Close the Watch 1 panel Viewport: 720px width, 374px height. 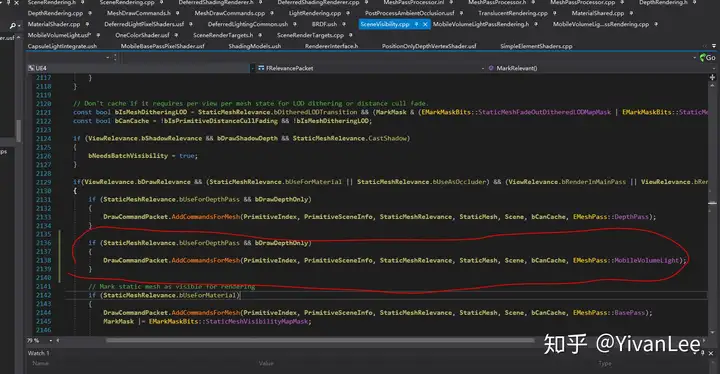click(x=711, y=353)
